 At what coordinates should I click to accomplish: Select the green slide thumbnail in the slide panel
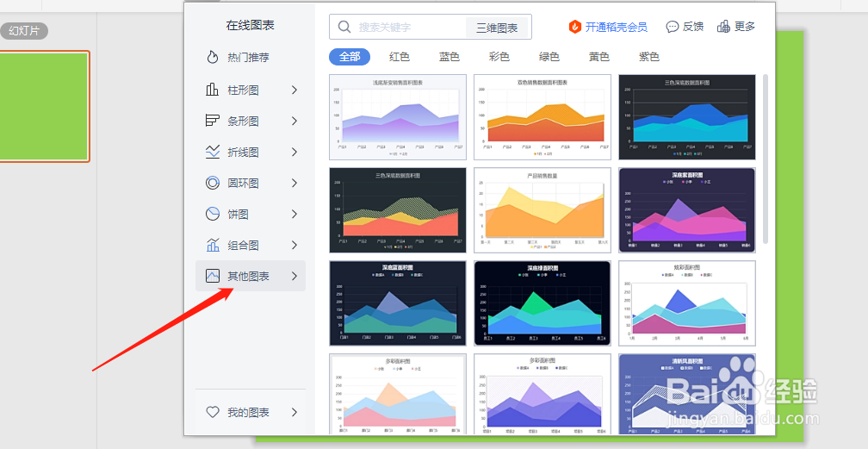[44, 106]
